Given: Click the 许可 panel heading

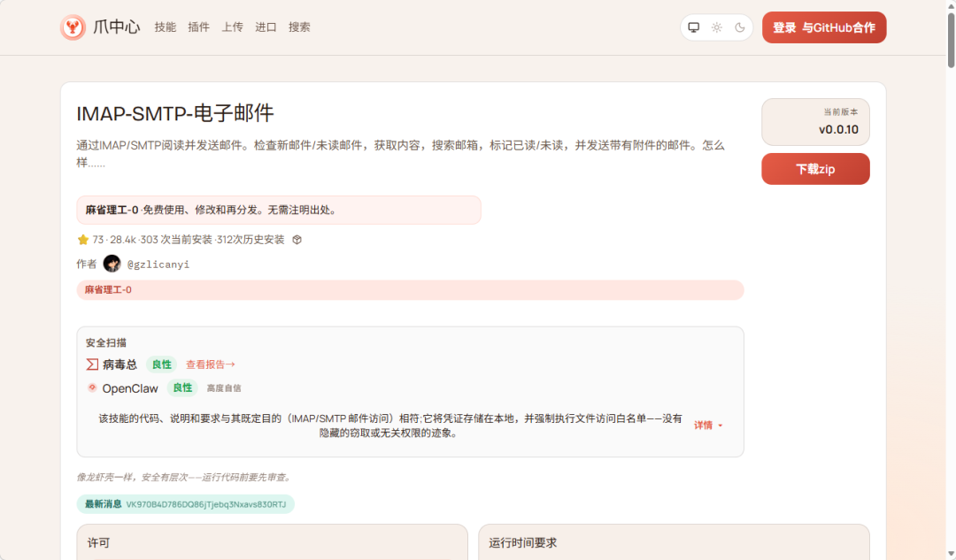Looking at the screenshot, I should click(x=98, y=542).
